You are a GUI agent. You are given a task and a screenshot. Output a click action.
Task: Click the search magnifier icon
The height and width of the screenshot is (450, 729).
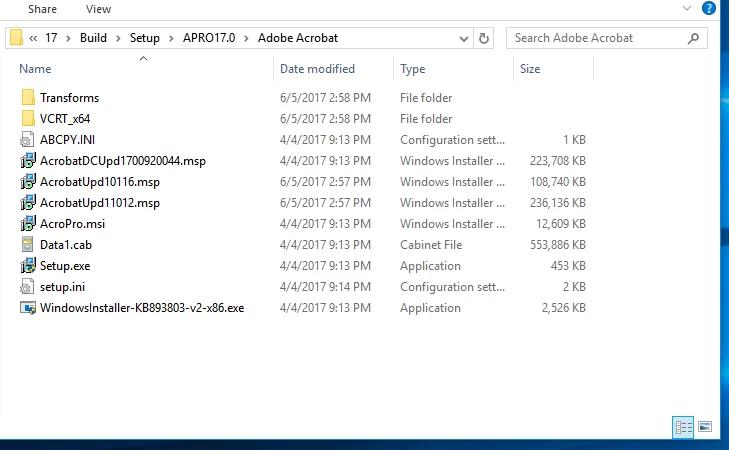(x=693, y=38)
